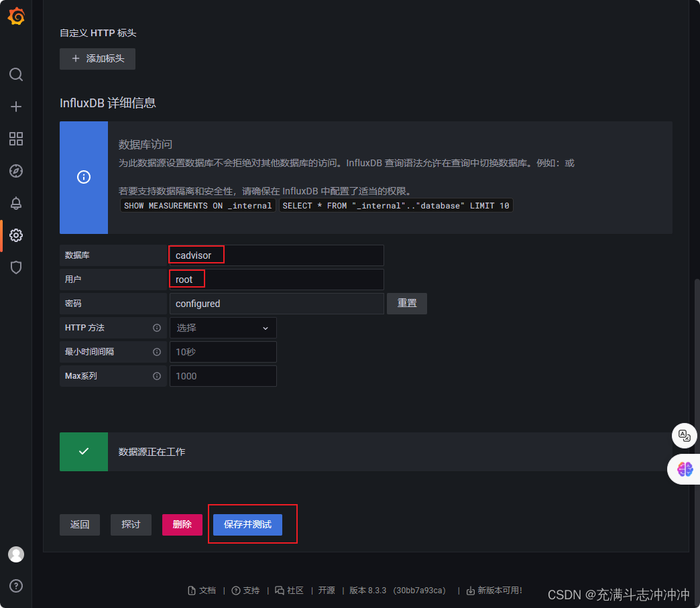Reset the password with the 重置 button
The height and width of the screenshot is (608, 700).
[x=406, y=304]
